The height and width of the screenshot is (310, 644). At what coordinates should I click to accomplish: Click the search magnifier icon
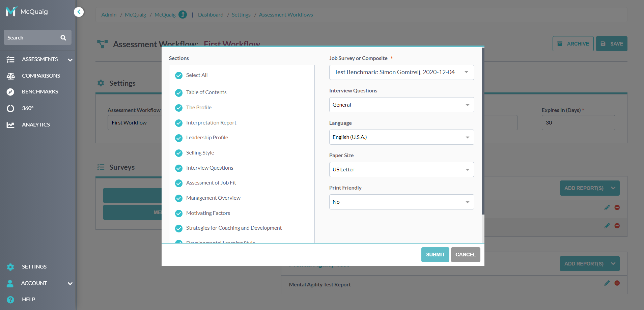[63, 37]
